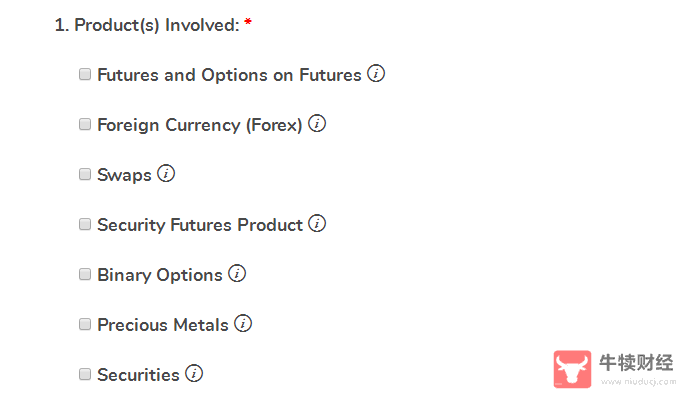Click the Precious Metals label text

pos(163,325)
